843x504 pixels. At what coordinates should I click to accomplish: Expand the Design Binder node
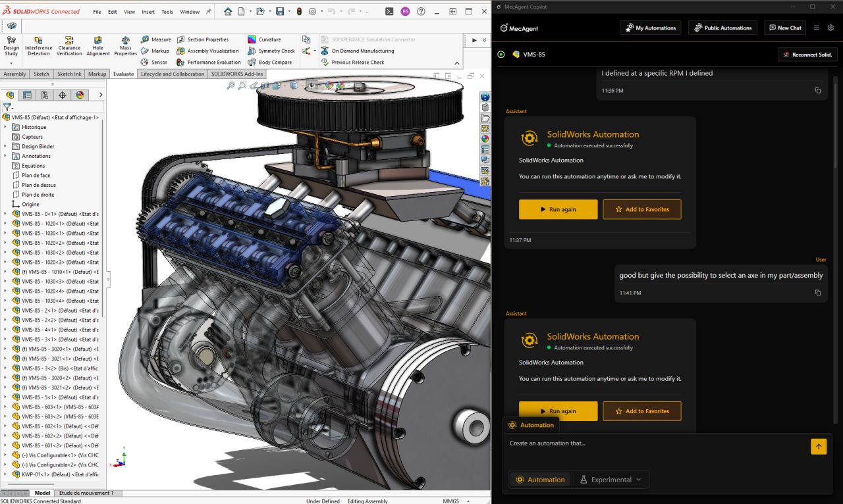point(5,146)
